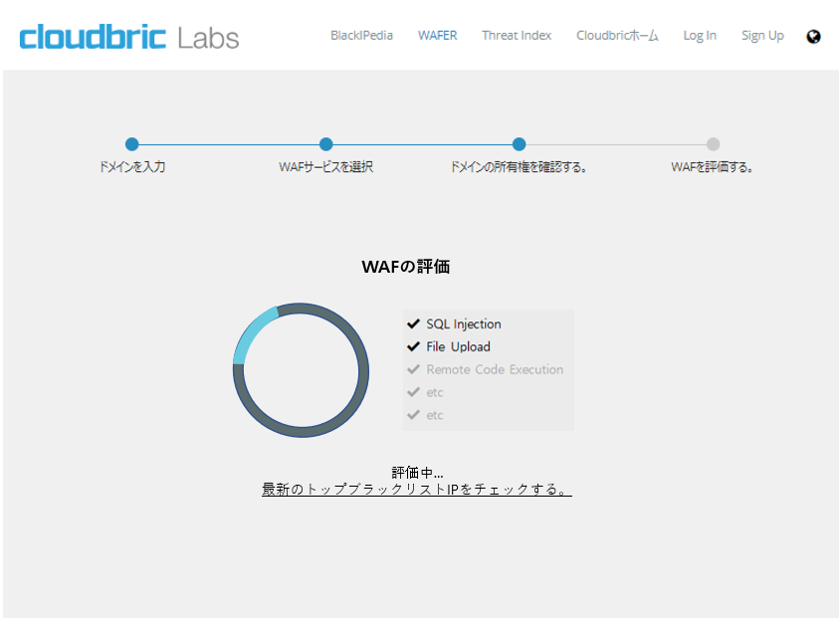Open the 最新のトップブラックリストIPをチェックする link
Viewport: 840px width, 619px height.
tap(417, 490)
